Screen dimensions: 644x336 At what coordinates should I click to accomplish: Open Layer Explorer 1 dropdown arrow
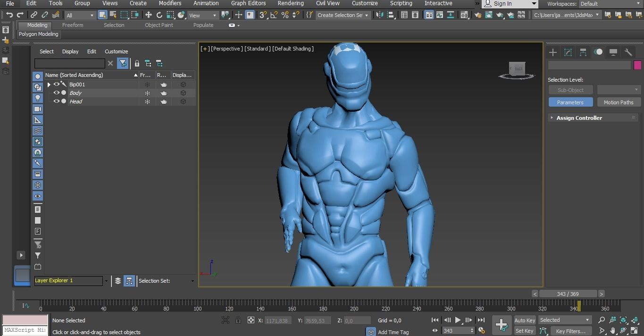pos(106,281)
